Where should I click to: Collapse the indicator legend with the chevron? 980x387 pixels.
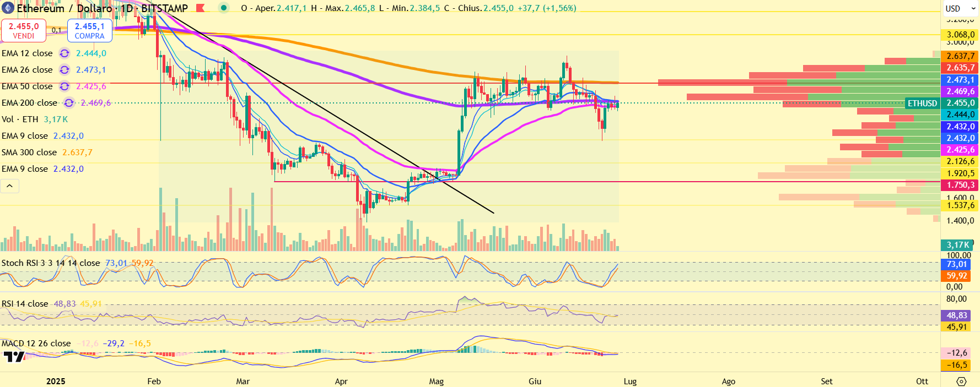click(10, 186)
